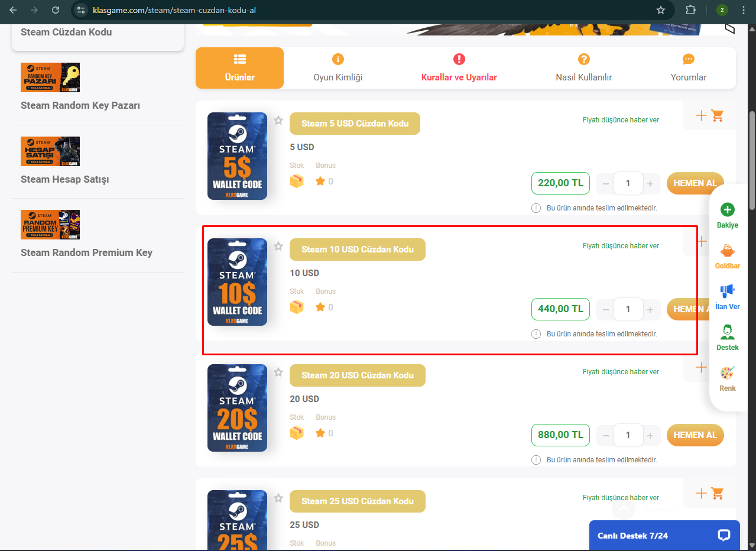Favorite the Steam 5 USD product star

pos(278,120)
